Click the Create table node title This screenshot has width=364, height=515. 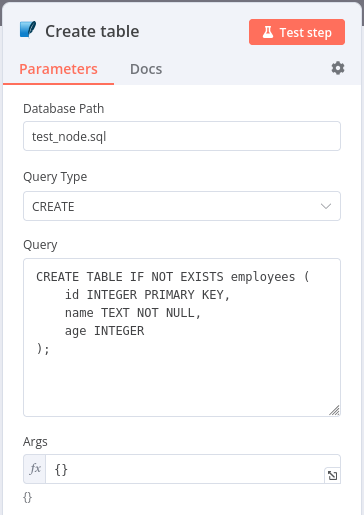click(x=92, y=31)
